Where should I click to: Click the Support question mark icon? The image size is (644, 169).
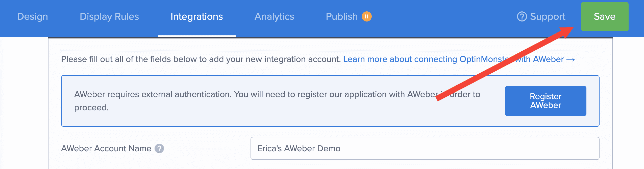point(522,17)
